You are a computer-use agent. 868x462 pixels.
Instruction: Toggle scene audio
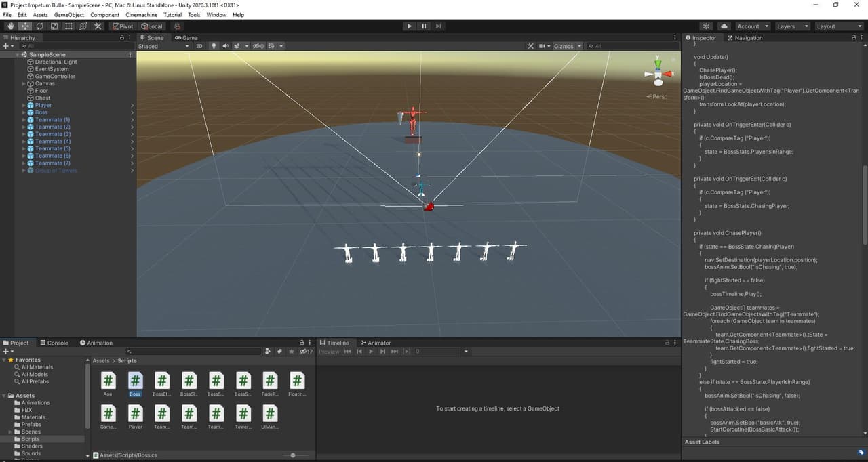[x=226, y=46]
